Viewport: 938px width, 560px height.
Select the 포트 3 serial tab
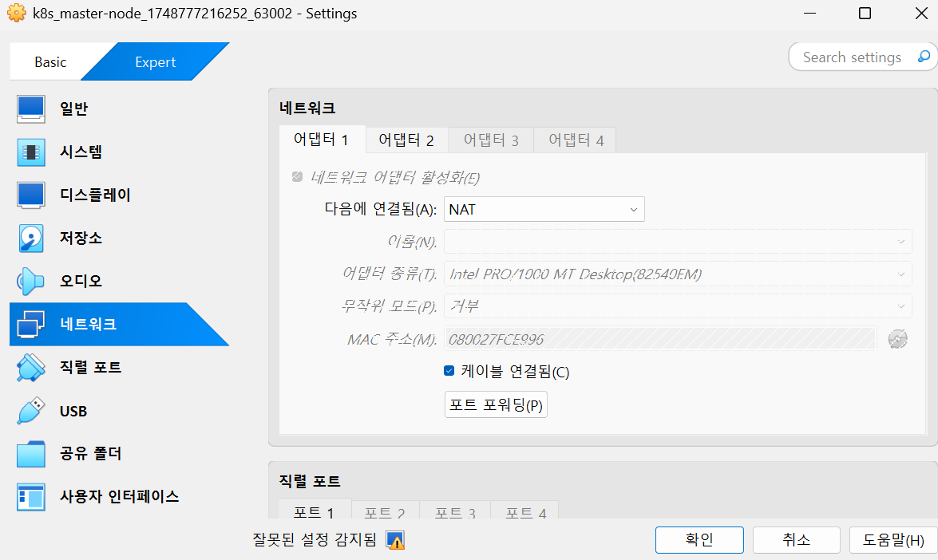click(x=455, y=512)
